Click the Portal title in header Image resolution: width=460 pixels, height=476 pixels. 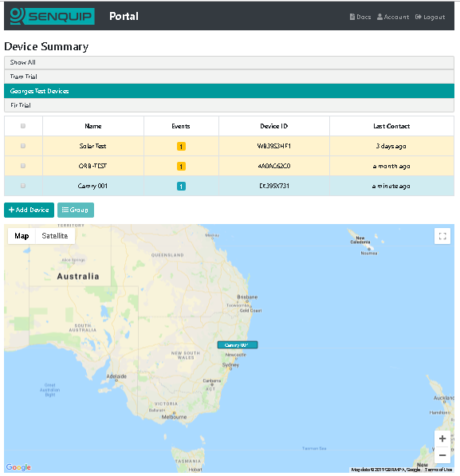click(124, 16)
